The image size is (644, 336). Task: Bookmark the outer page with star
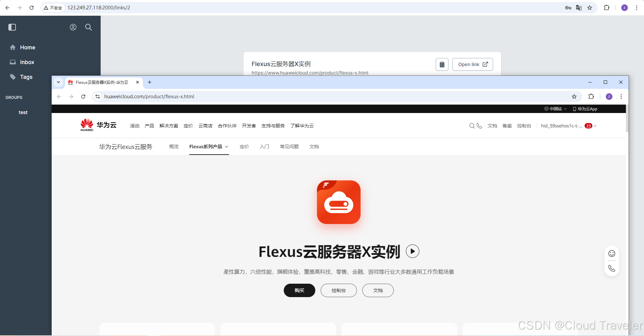[x=590, y=8]
